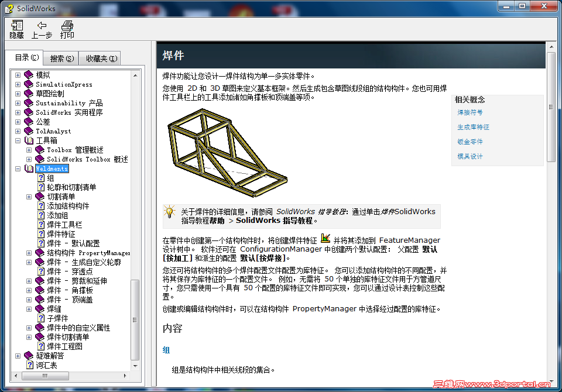Viewport: 562px width, 392px height.
Task: Select the 焊件 - 默认配置 topic
Action: [73, 243]
